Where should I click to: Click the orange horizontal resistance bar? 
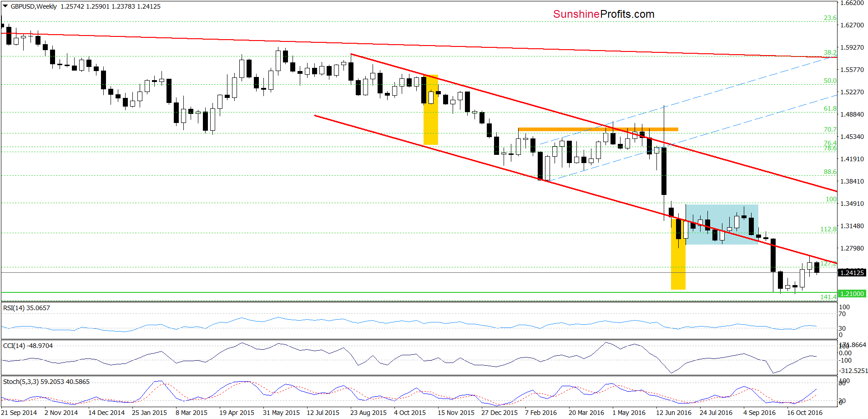click(x=598, y=129)
